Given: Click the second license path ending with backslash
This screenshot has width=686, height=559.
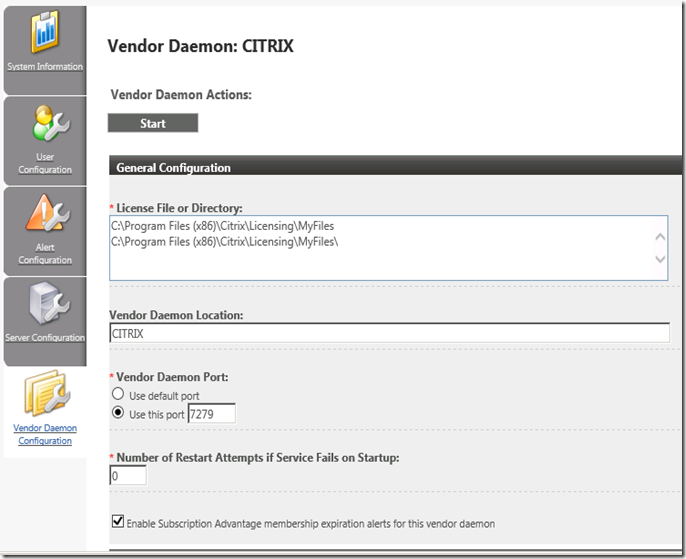Looking at the screenshot, I should pyautogui.click(x=224, y=242).
